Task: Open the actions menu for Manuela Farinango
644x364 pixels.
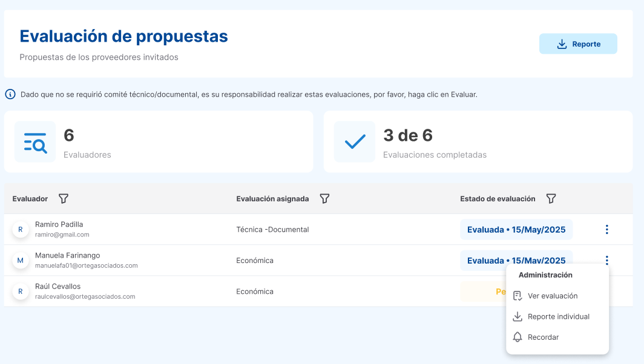Action: click(606, 260)
